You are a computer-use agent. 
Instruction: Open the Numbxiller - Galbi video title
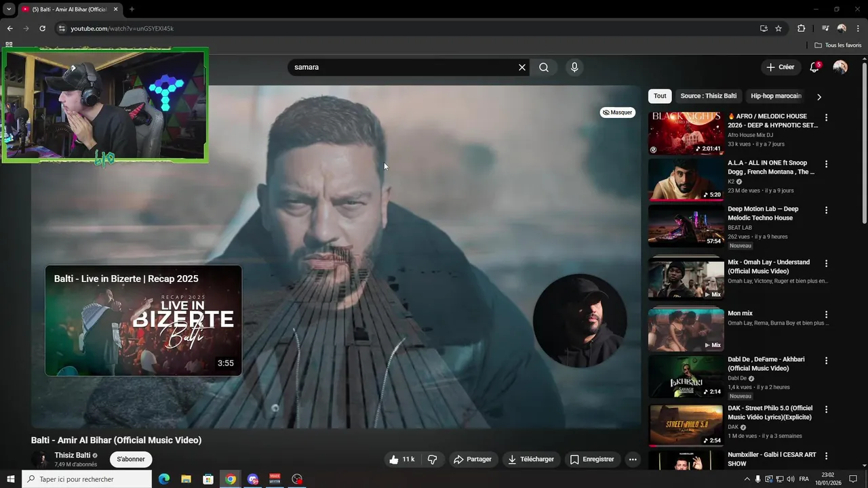(x=772, y=459)
